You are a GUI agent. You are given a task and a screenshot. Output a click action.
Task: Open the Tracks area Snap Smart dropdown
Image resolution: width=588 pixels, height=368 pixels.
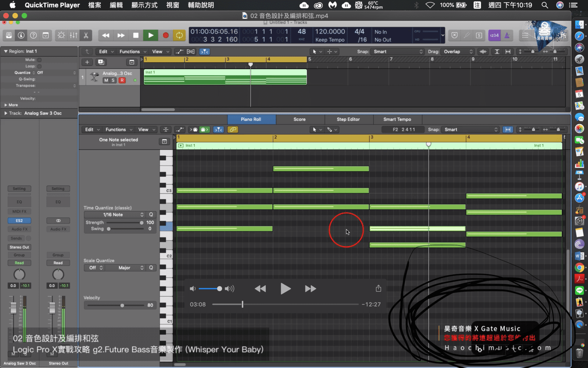click(x=398, y=52)
